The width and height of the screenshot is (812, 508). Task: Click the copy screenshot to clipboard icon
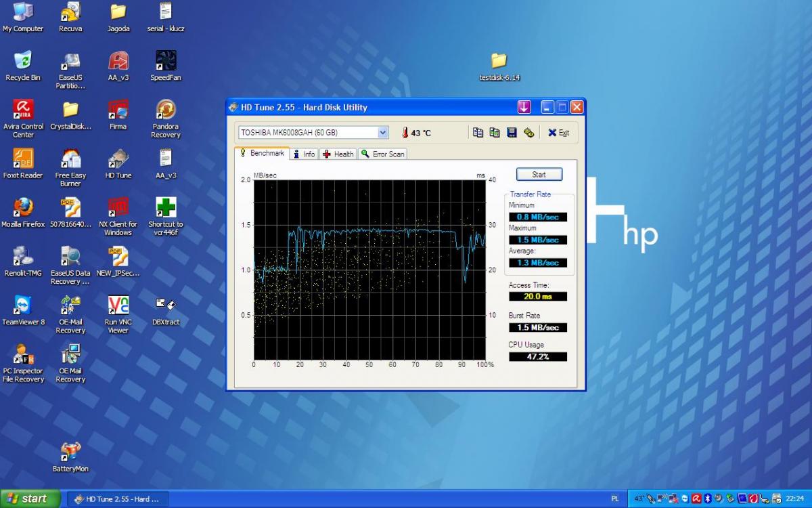click(x=495, y=133)
